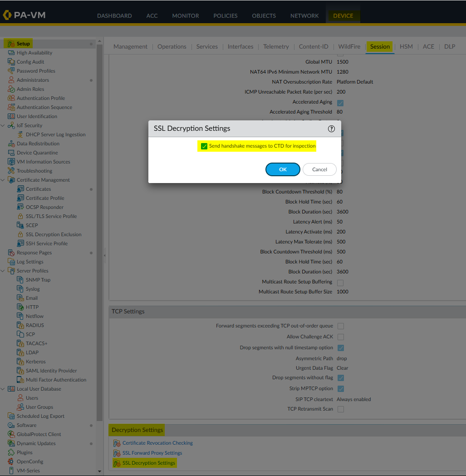Collapse the Certificate Management tree node

(x=3, y=180)
